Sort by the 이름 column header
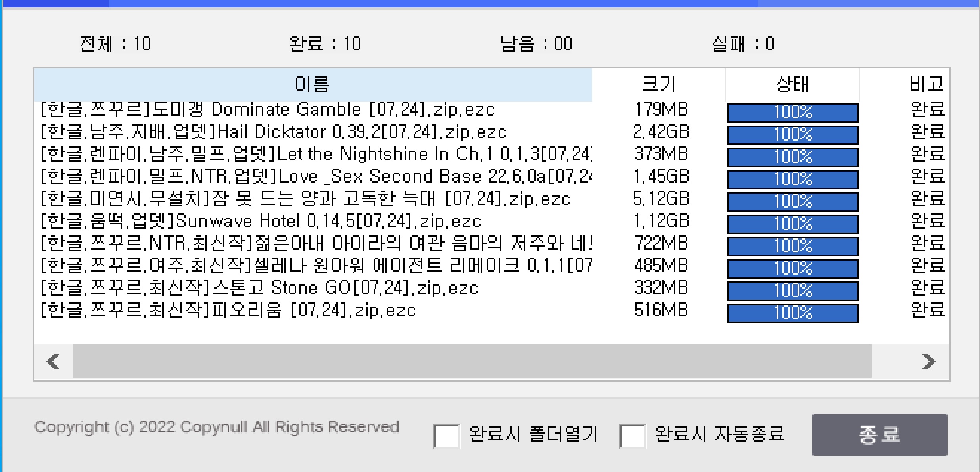This screenshot has width=980, height=472. coord(313,84)
